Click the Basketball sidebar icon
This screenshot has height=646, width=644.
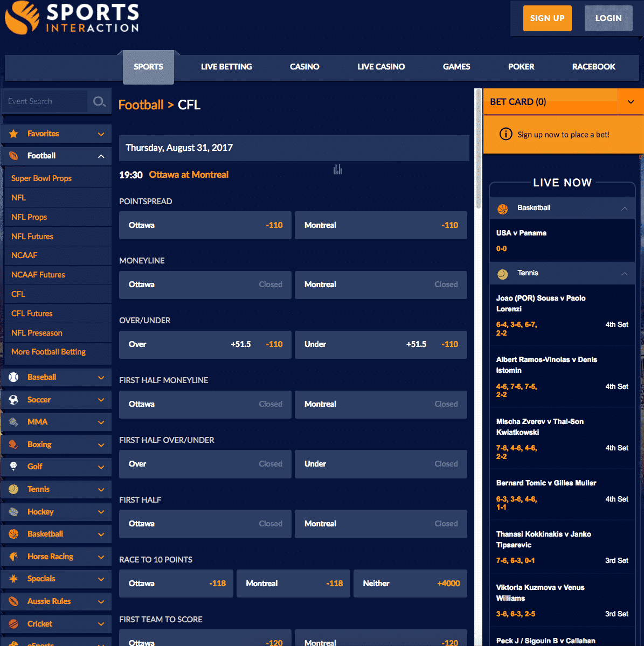coord(13,534)
